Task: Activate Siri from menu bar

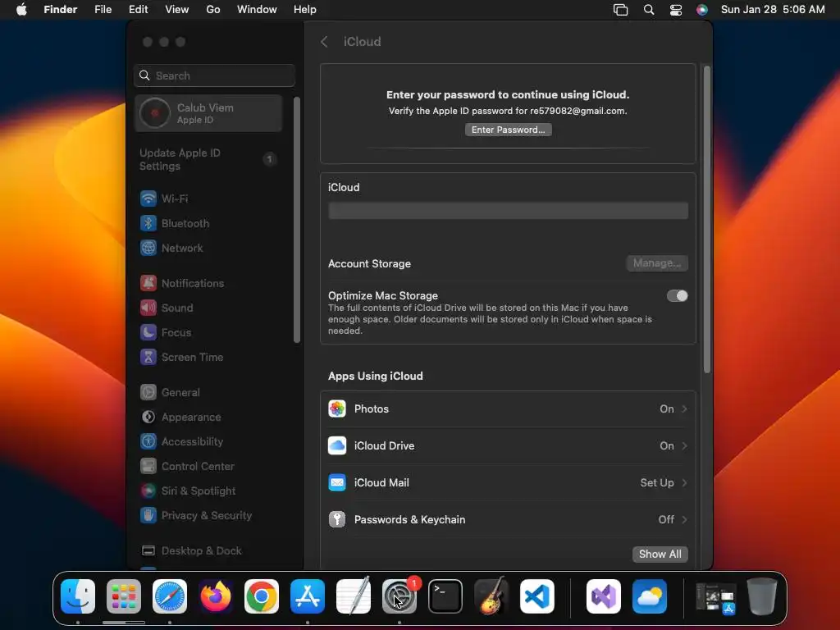Action: (x=702, y=10)
